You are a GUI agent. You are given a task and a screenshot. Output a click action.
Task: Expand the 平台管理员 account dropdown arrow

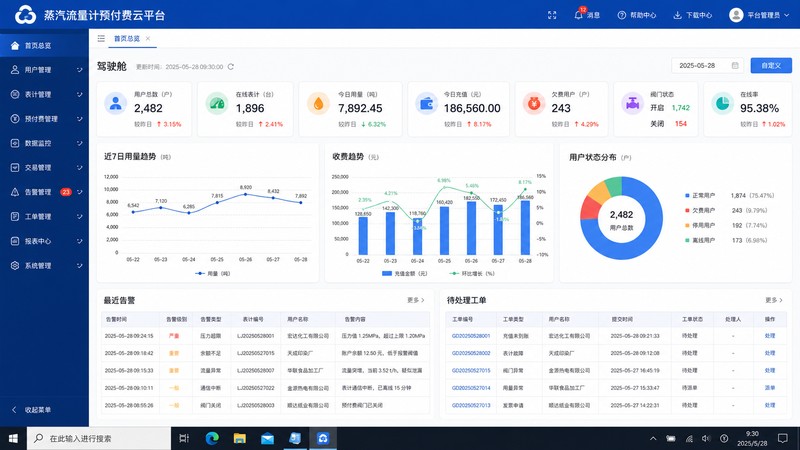(x=786, y=15)
